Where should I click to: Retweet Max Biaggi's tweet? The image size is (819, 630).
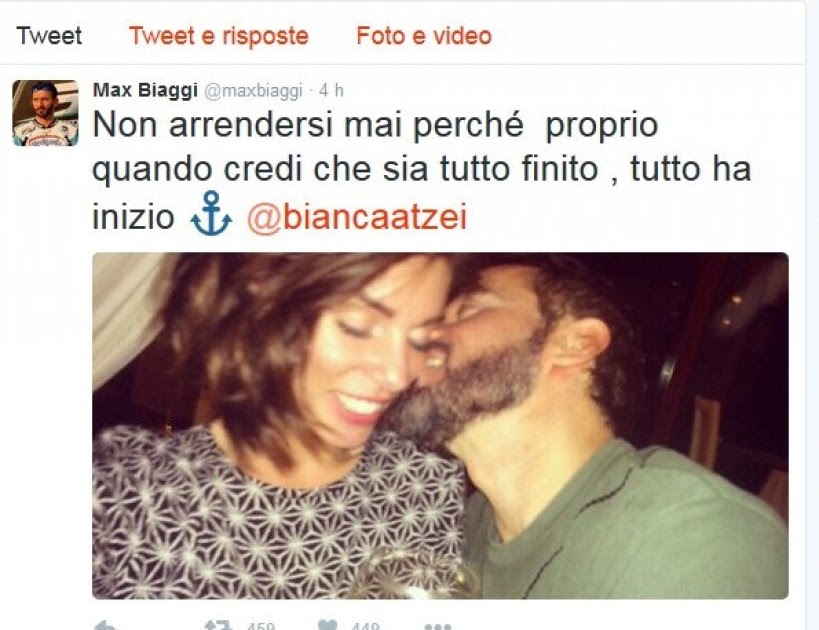(x=218, y=625)
